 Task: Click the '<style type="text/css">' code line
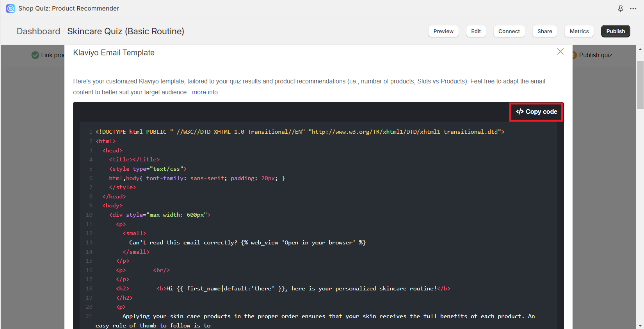click(x=148, y=169)
